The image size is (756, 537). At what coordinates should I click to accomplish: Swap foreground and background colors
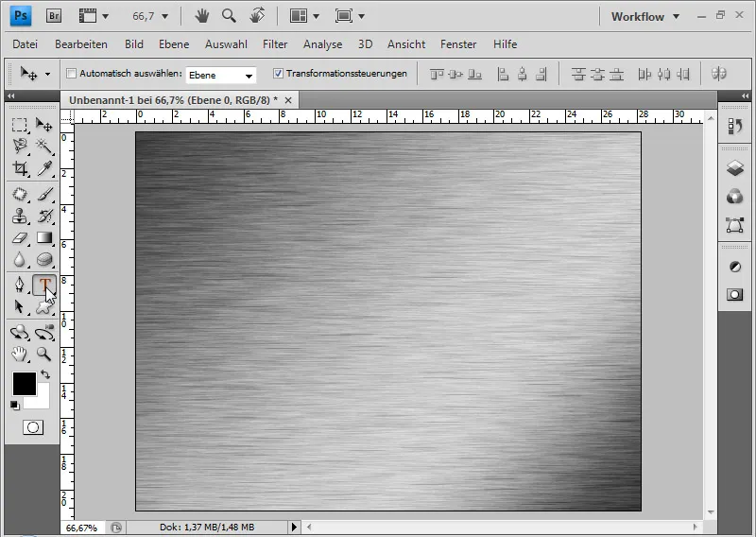coord(45,374)
